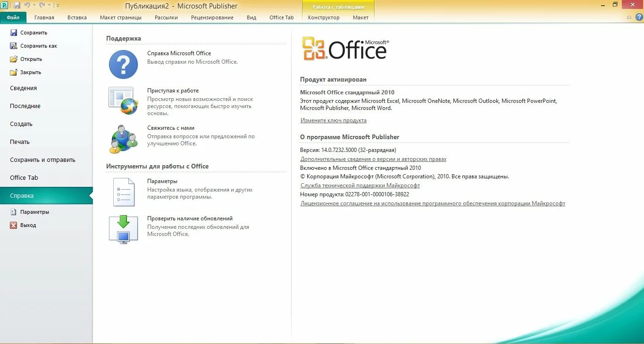Open Служба технической поддержки Майкрософт link
The width and height of the screenshot is (644, 344).
point(360,185)
